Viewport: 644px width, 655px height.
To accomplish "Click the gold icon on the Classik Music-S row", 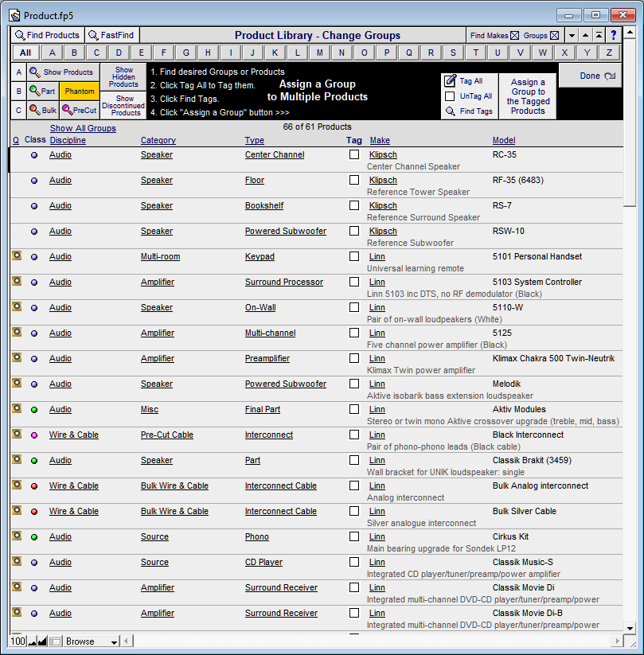I will click(x=17, y=561).
